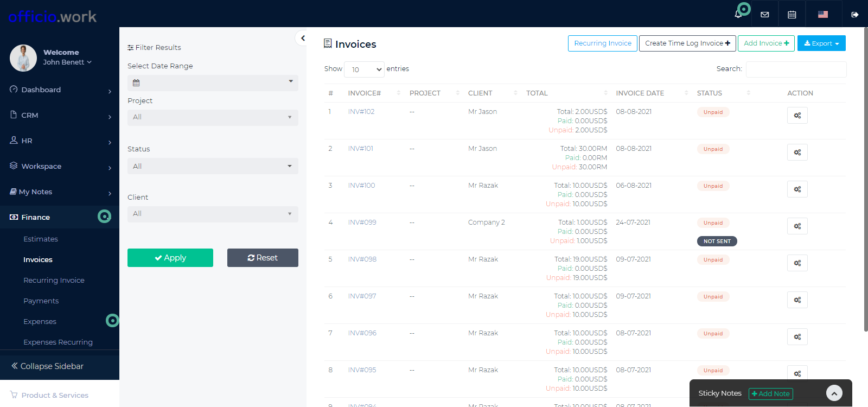The image size is (868, 407).
Task: Open My Notes in sidebar
Action: 60,192
